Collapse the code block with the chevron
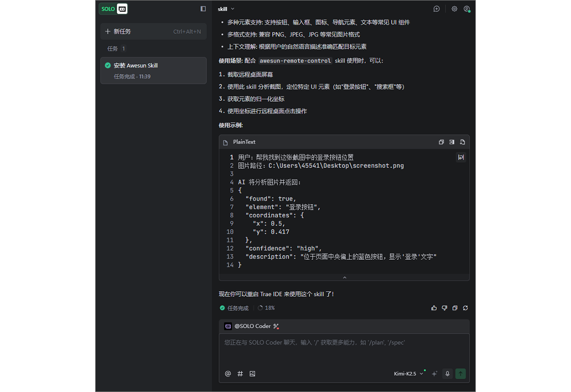This screenshot has height=392, width=571. (345, 277)
